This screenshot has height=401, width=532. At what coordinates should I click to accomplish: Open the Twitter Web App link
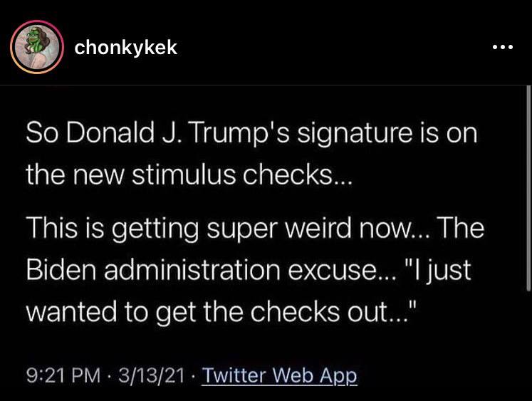(279, 375)
